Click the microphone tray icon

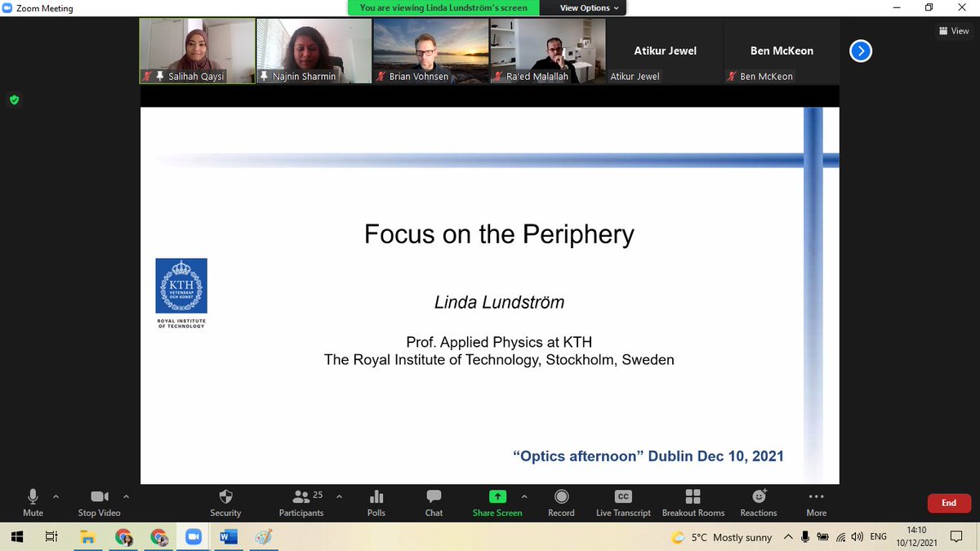click(805, 537)
